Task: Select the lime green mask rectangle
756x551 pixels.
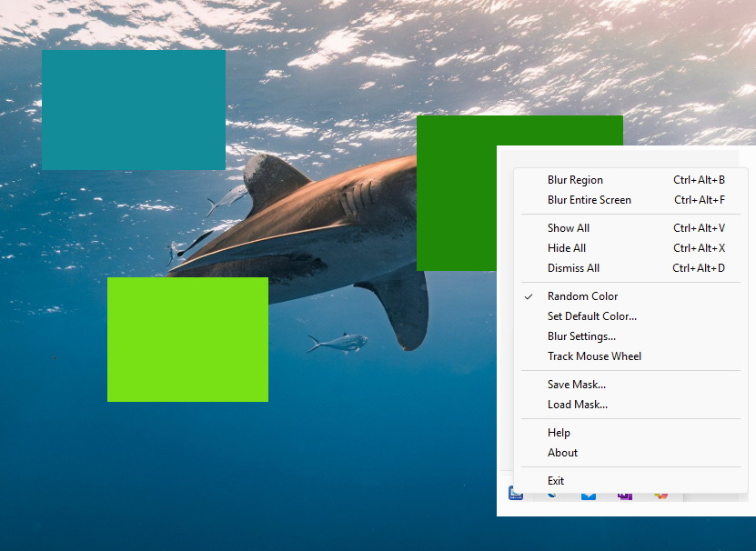Action: pyautogui.click(x=187, y=338)
